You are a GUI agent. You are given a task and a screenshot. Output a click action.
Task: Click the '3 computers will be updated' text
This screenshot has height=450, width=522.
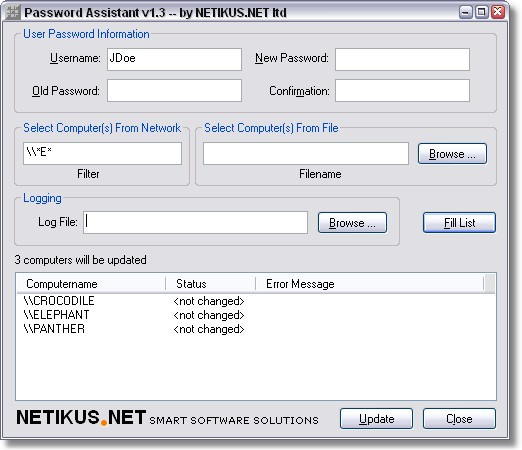(80, 260)
